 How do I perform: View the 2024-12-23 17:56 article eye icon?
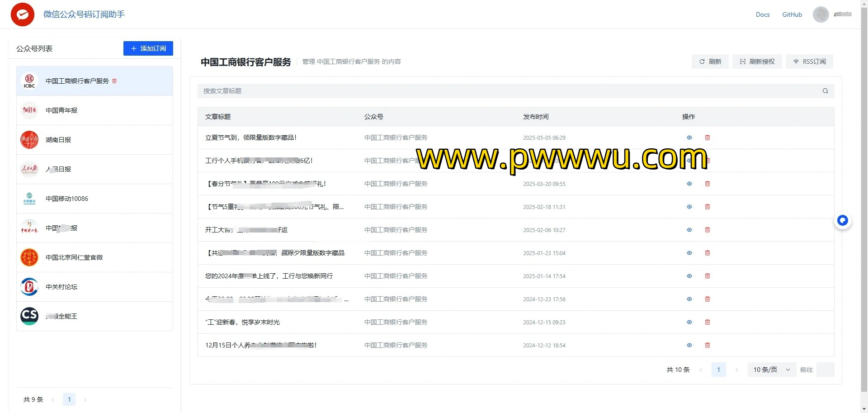point(689,299)
